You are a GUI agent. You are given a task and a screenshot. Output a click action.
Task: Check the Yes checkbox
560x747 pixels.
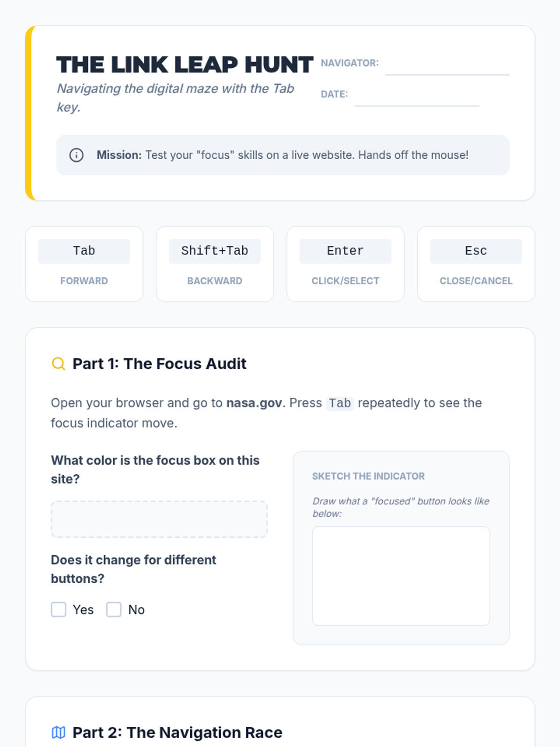tap(59, 610)
